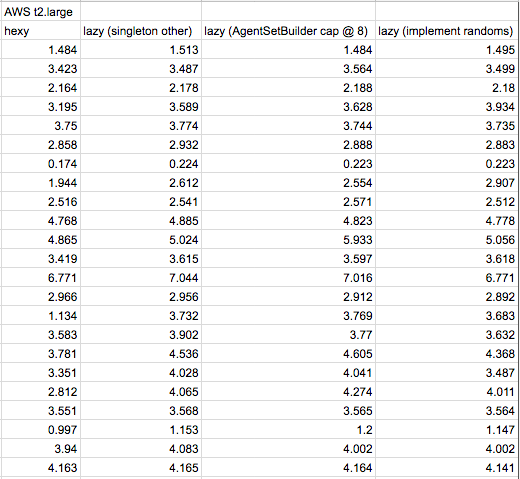Select the hexy cell showing 0.174
This screenshot has width=520, height=479.
coord(41,164)
